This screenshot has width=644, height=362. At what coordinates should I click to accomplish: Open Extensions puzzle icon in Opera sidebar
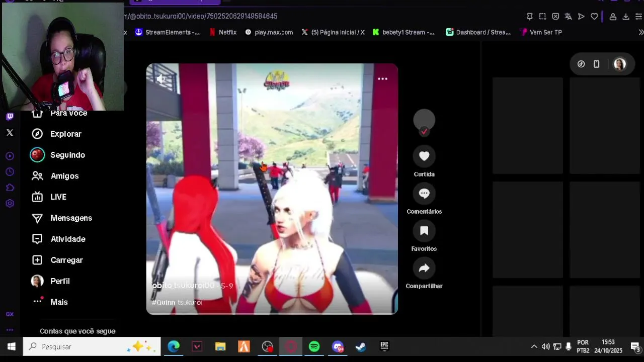10,188
